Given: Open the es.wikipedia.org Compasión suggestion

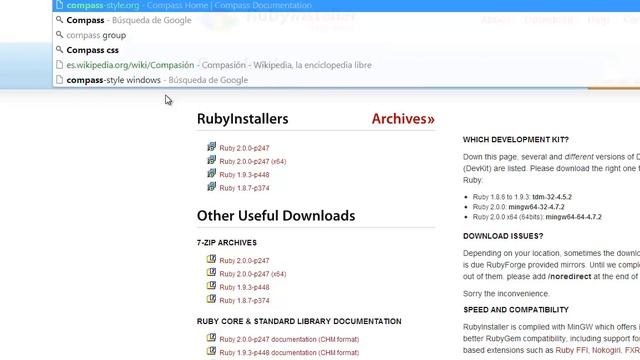Looking at the screenshot, I should [346, 65].
